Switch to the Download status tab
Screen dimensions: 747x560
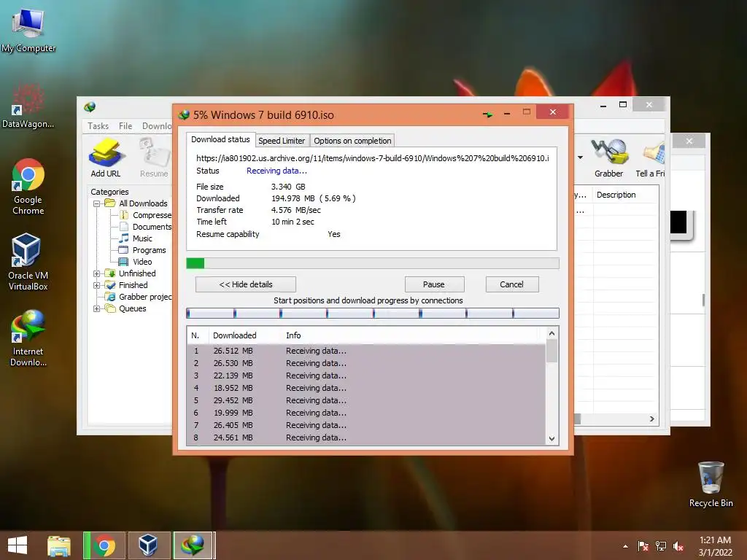coord(220,139)
